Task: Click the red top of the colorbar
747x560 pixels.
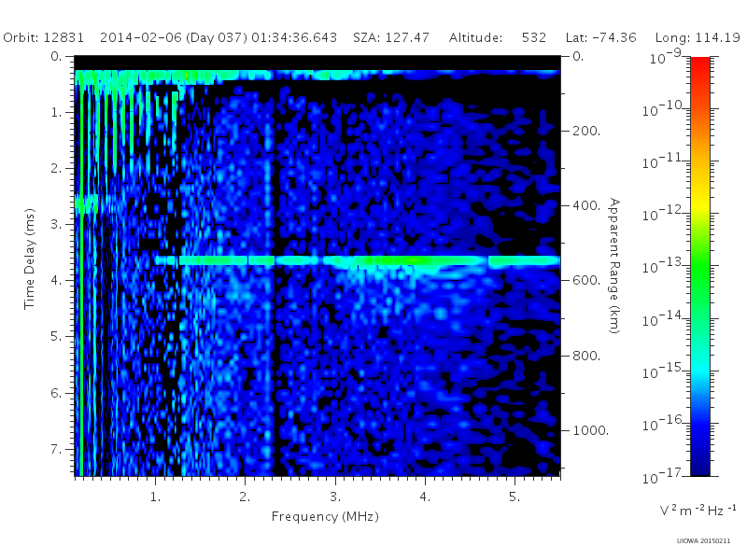Action: click(x=700, y=64)
